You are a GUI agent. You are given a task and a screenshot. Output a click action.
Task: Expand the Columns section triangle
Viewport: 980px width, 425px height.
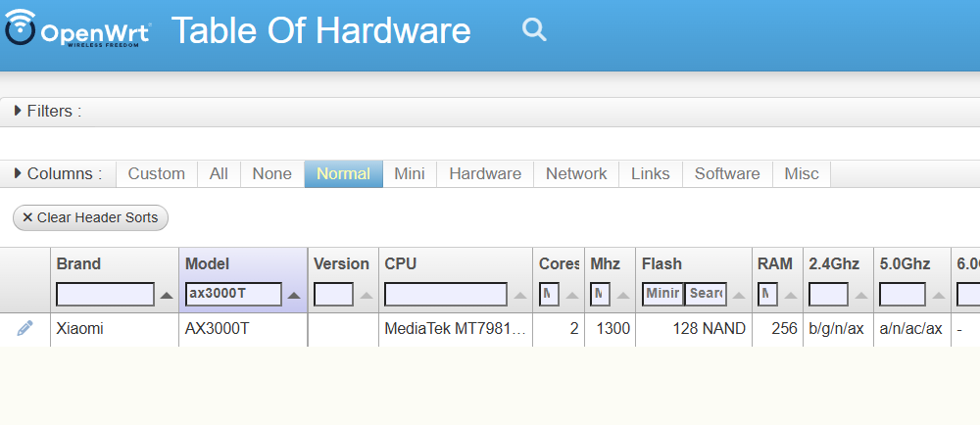18,173
